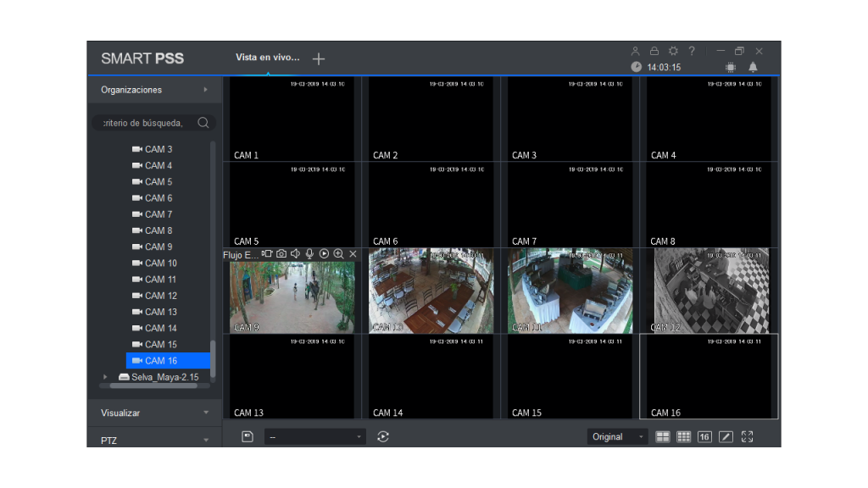The height and width of the screenshot is (488, 868).
Task: Select CAM 10 in device tree
Action: tap(154, 263)
